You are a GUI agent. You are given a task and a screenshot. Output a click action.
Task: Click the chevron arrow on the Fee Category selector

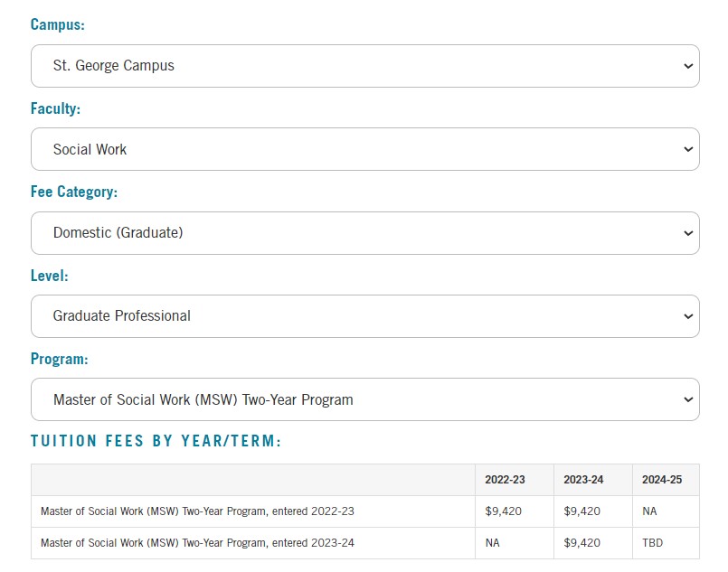688,233
